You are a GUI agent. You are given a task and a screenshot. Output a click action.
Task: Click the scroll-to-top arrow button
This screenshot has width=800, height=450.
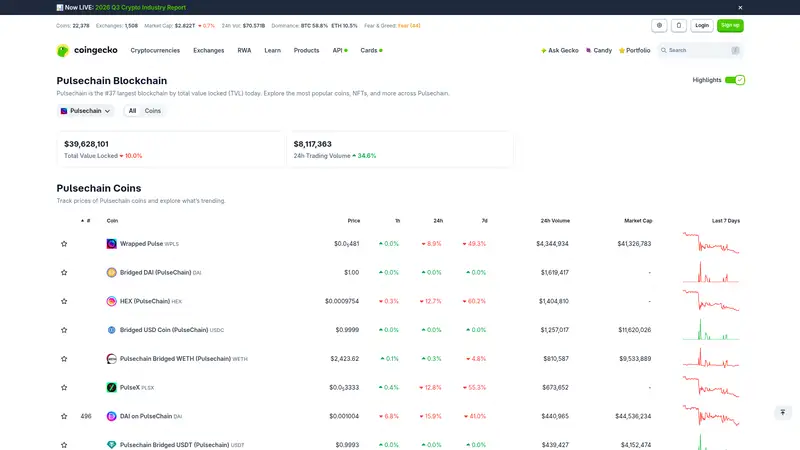[x=783, y=412]
